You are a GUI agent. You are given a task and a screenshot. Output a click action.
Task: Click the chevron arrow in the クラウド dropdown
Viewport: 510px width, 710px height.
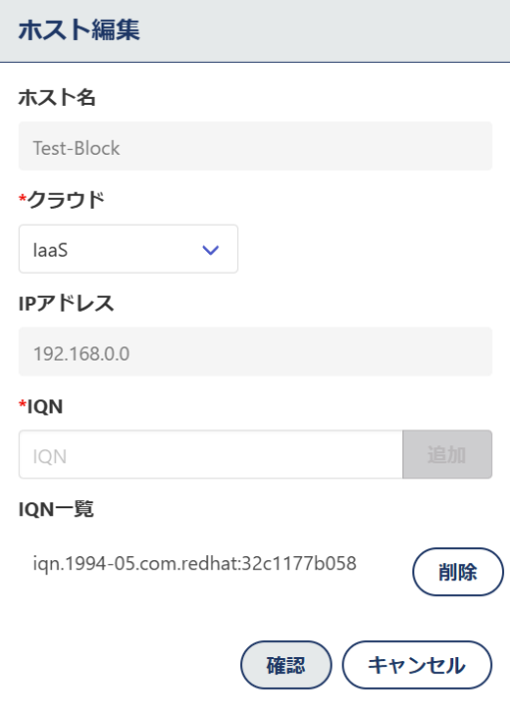click(x=211, y=250)
